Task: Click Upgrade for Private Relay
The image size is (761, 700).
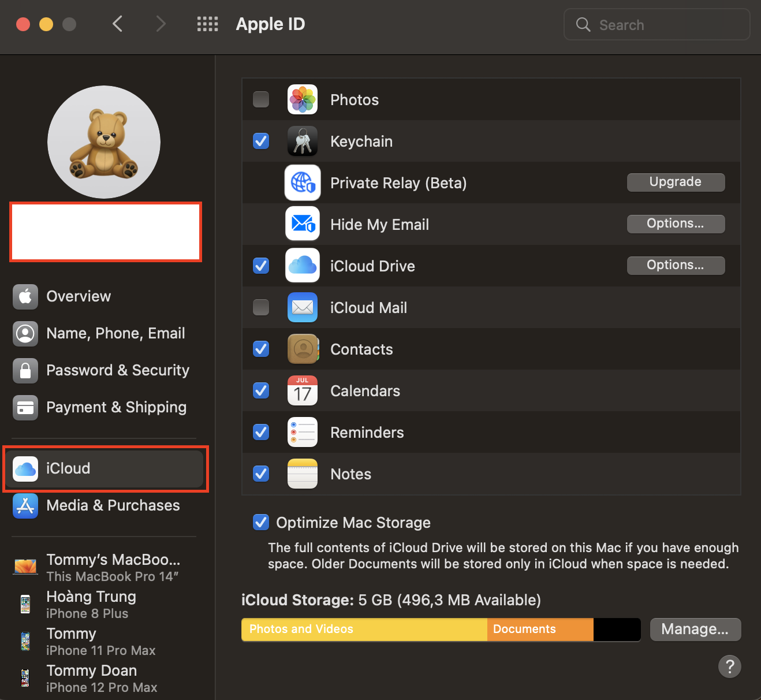Action: pos(676,182)
